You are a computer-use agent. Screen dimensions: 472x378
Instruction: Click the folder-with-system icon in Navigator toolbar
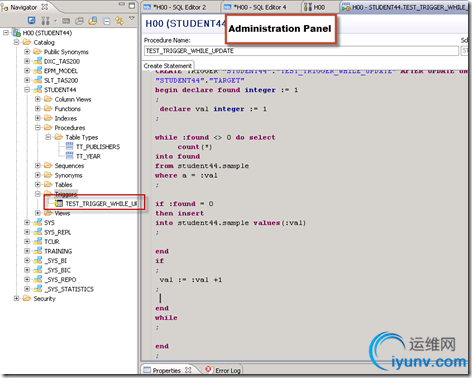[x=93, y=21]
